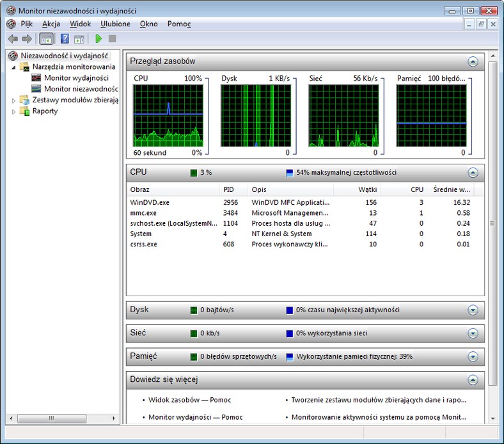Viewport: 504px width, 444px height.
Task: Click the Back arrow in the toolbar
Action: click(x=13, y=39)
